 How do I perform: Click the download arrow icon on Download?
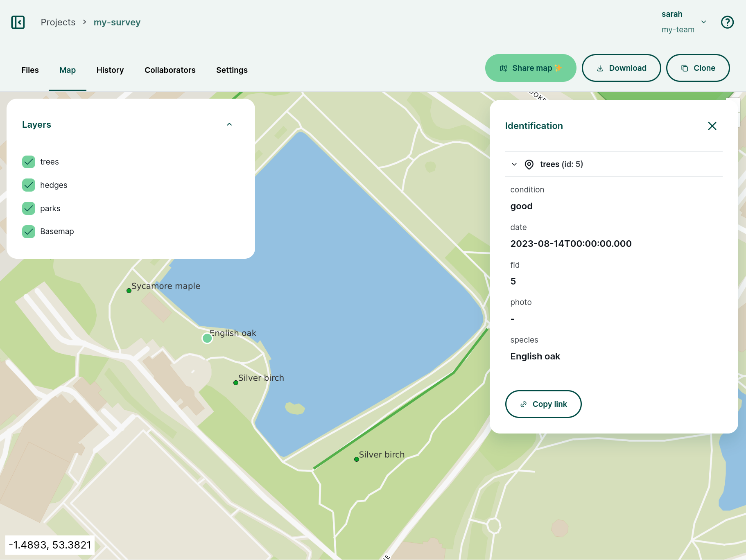599,68
